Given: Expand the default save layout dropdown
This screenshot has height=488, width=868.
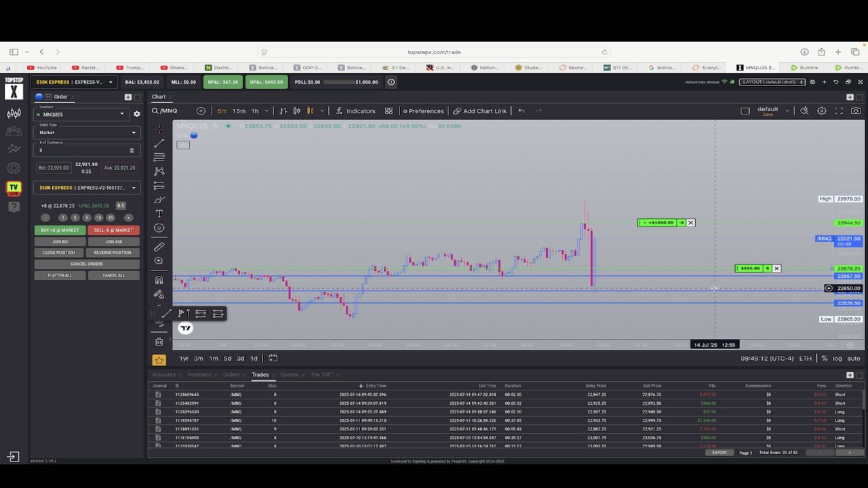Looking at the screenshot, I should point(787,110).
